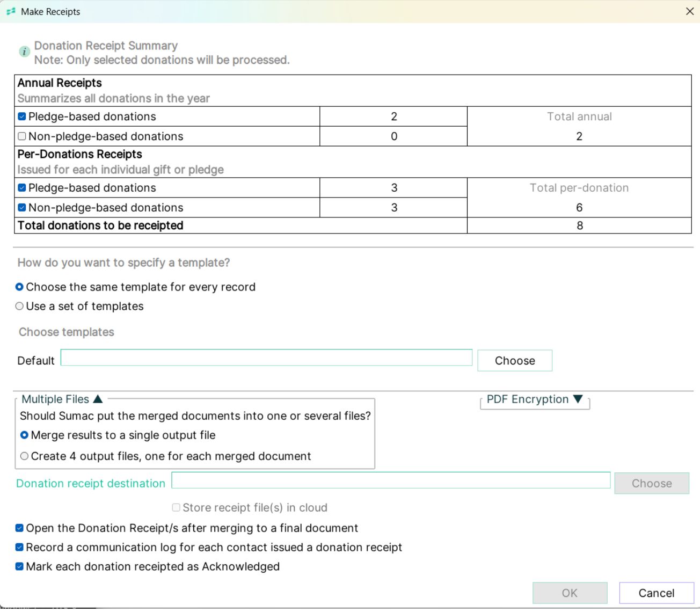Image resolution: width=700 pixels, height=612 pixels.
Task: Select Use a set of templates option
Action: tap(19, 307)
